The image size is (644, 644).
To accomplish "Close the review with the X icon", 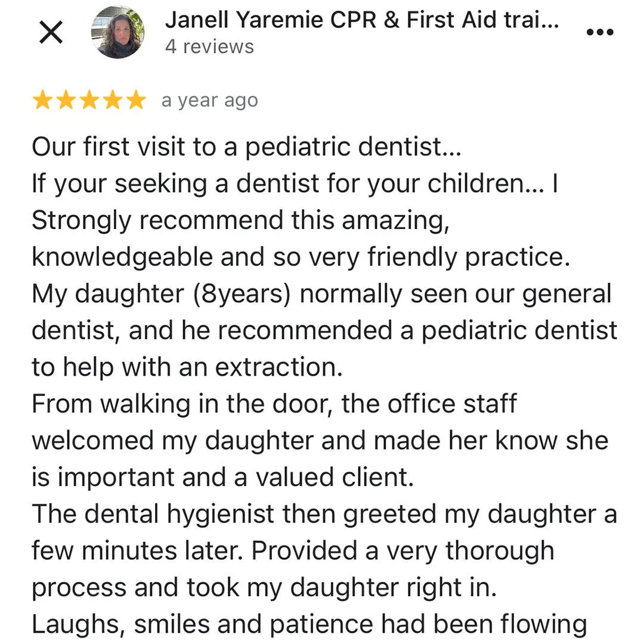I will coord(51,32).
